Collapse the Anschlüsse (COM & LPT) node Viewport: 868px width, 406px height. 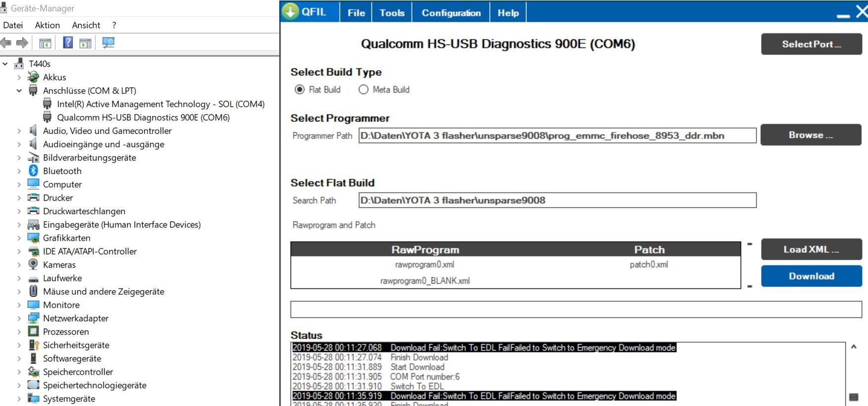pos(19,90)
